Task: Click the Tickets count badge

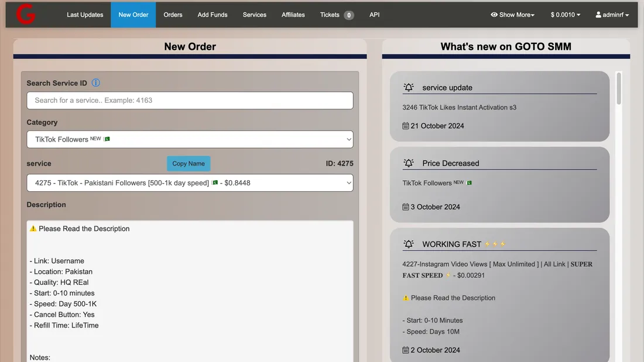Action: pos(349,15)
